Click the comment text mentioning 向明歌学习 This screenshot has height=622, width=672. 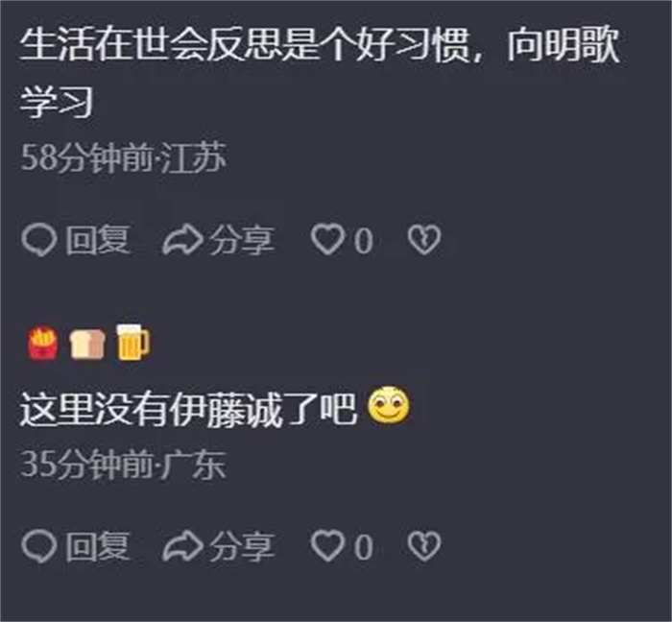tap(320, 73)
